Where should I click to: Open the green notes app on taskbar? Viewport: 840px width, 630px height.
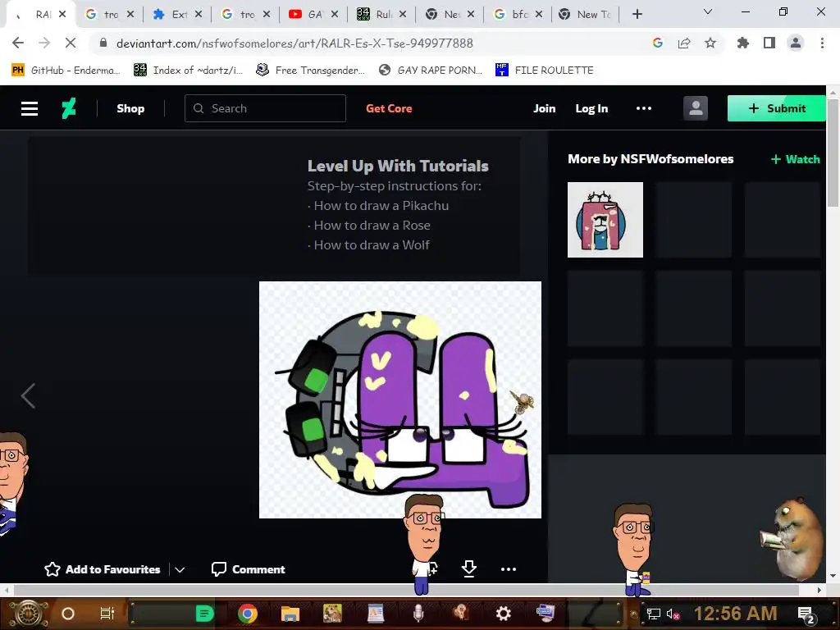click(x=204, y=614)
